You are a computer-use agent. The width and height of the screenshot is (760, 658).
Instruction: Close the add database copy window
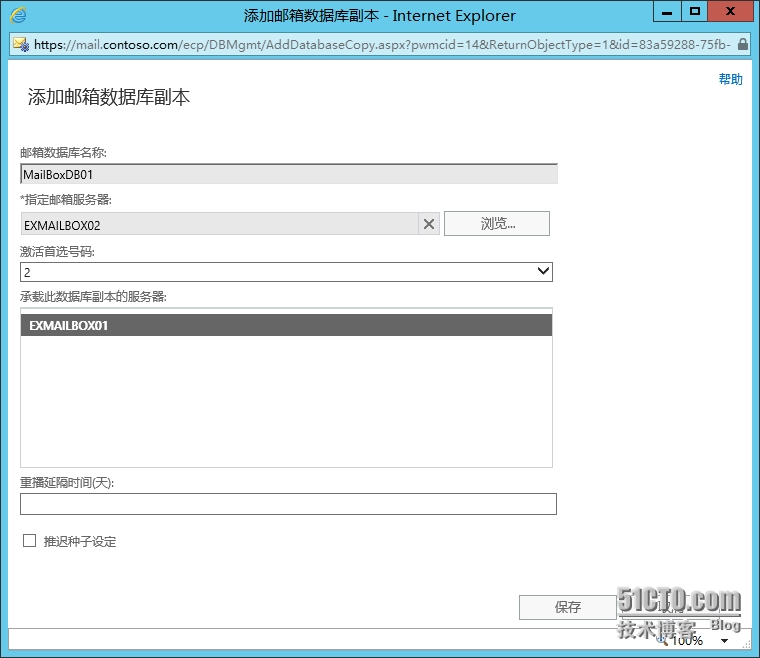pos(732,12)
